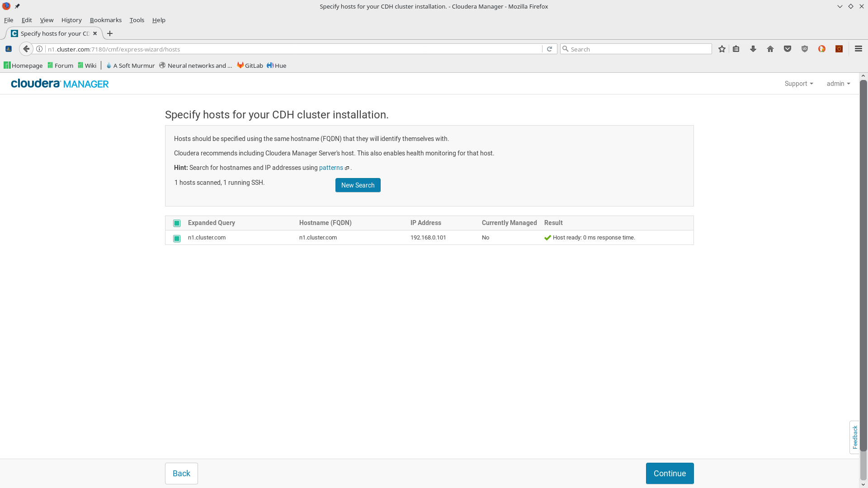Open the GitLab bookmark
The width and height of the screenshot is (868, 488).
(x=250, y=66)
